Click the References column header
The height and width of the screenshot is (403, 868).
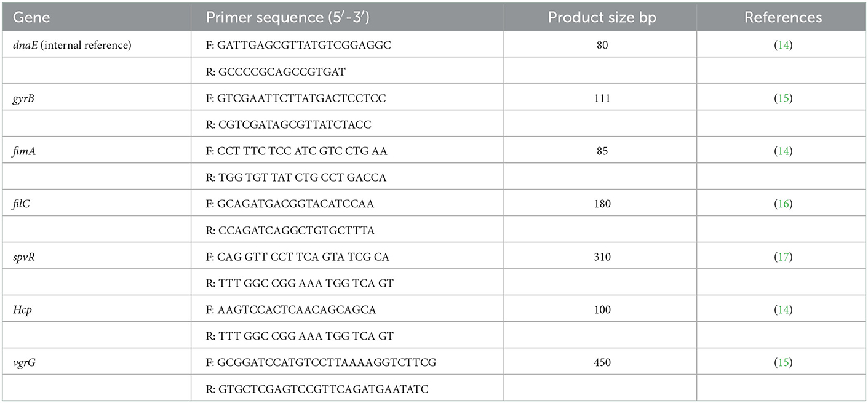pos(783,17)
